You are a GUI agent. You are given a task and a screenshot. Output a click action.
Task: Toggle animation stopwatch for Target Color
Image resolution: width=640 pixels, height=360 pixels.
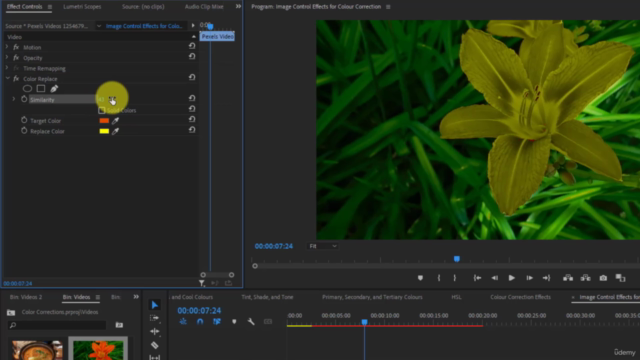(24, 120)
